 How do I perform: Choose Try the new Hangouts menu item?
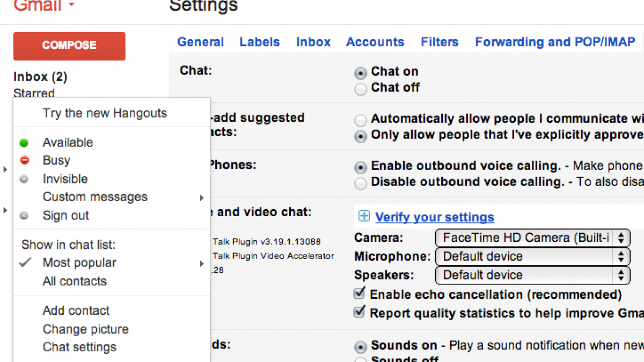pos(105,113)
